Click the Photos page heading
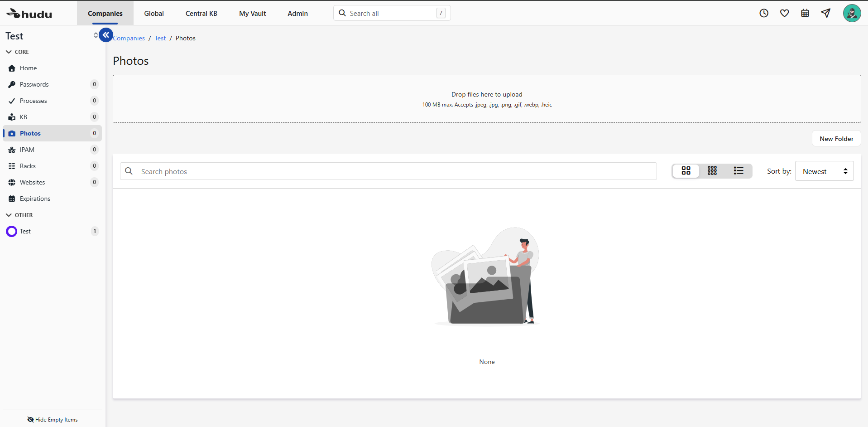Image resolution: width=868 pixels, height=427 pixels. pos(131,61)
